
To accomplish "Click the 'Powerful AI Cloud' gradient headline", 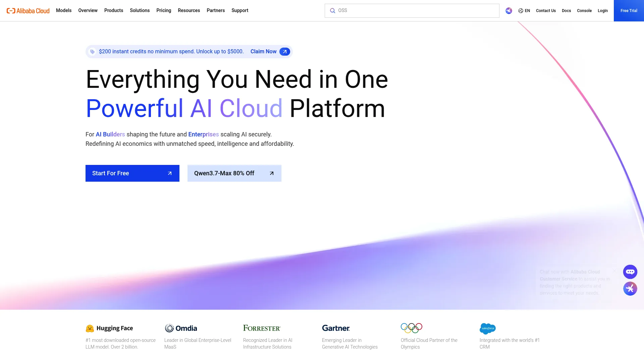I will [x=184, y=109].
